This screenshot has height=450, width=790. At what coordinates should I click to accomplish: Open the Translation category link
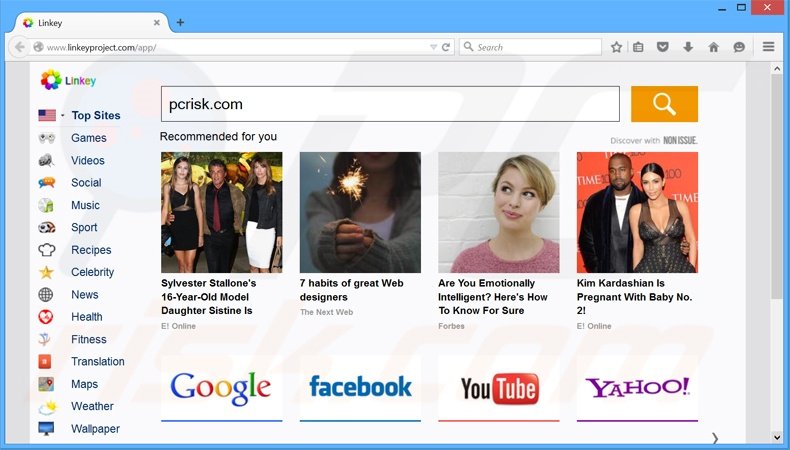[x=97, y=362]
